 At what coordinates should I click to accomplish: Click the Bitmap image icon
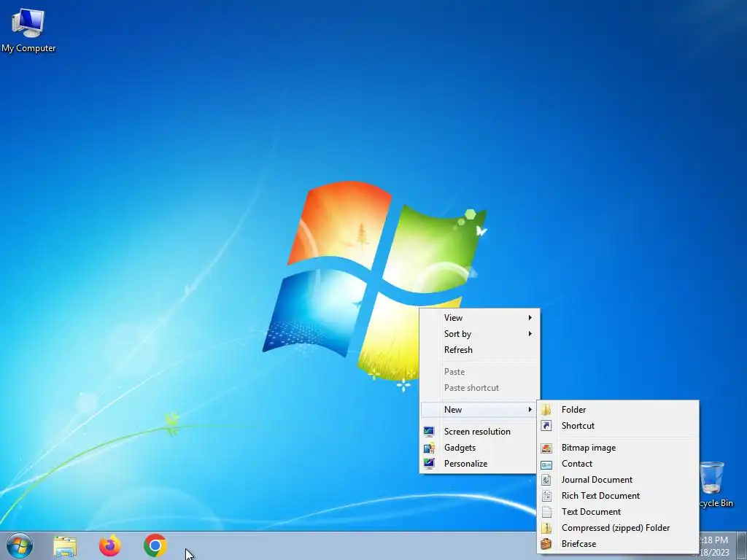(546, 448)
